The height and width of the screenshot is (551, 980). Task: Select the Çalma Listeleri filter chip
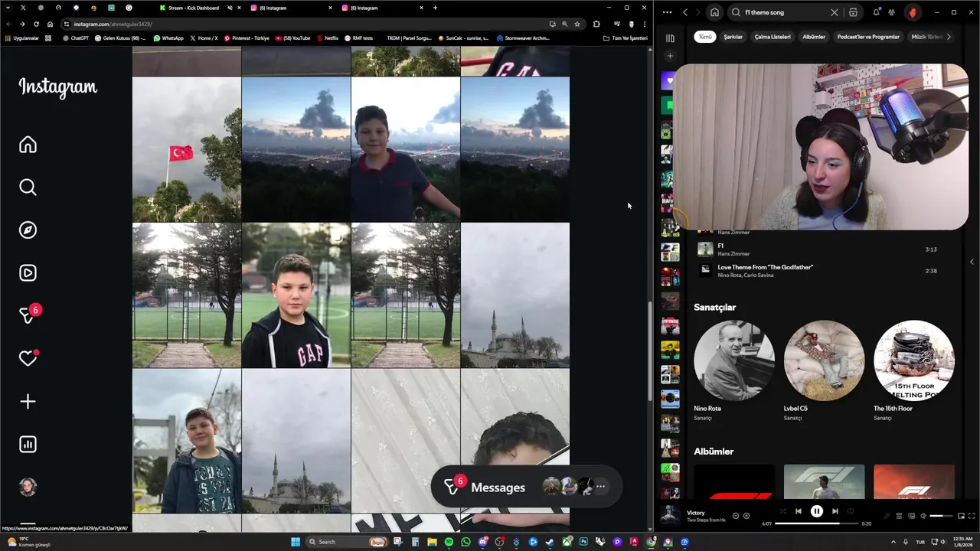coord(773,37)
